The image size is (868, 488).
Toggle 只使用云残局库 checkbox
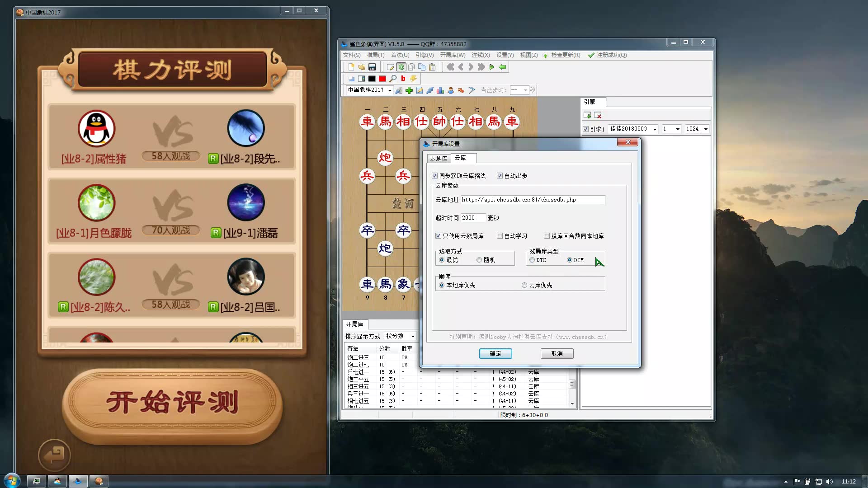(x=438, y=236)
